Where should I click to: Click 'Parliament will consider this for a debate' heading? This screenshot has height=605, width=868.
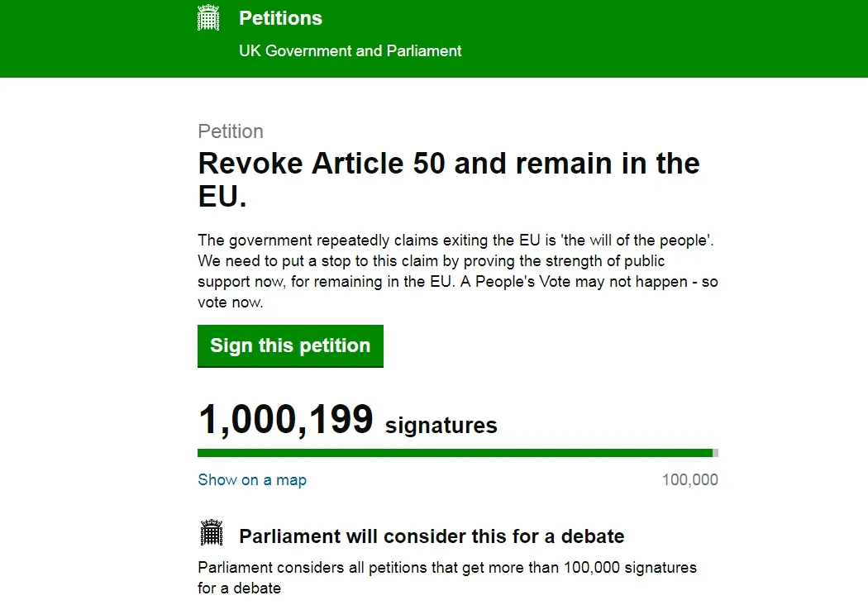click(x=432, y=536)
